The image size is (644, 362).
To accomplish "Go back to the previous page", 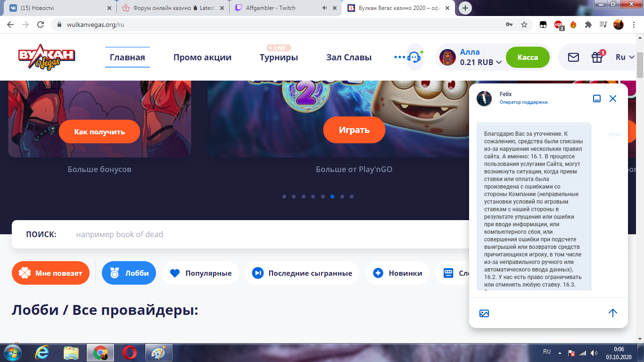I will [11, 25].
